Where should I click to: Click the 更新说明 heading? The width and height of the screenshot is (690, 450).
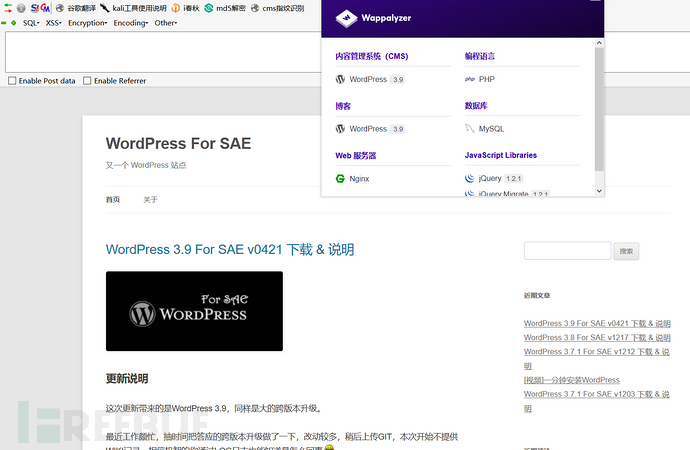(x=127, y=379)
